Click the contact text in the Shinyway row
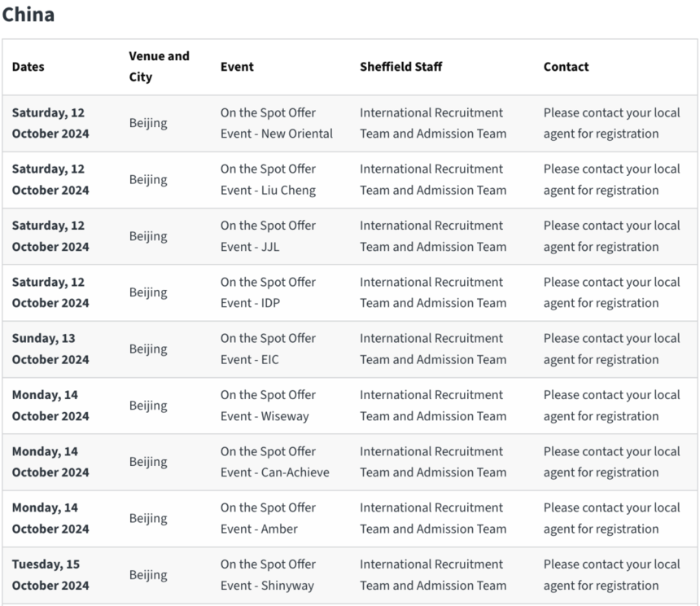 [x=611, y=574]
